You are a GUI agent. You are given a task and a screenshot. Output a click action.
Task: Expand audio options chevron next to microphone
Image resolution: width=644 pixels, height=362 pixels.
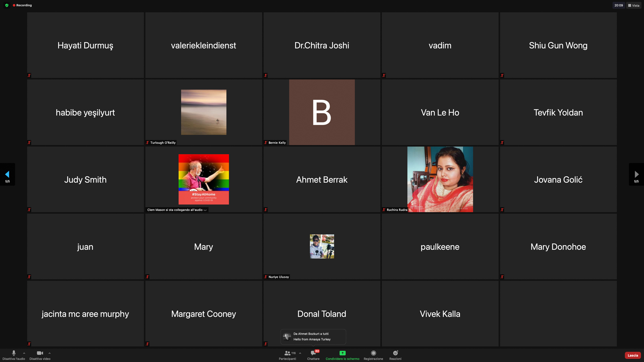tap(24, 353)
